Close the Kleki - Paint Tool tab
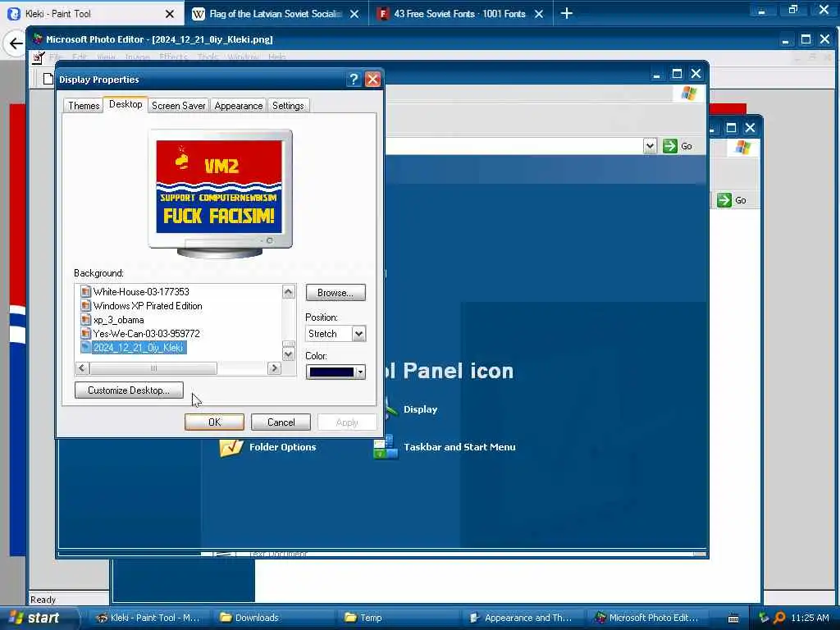 pos(170,14)
